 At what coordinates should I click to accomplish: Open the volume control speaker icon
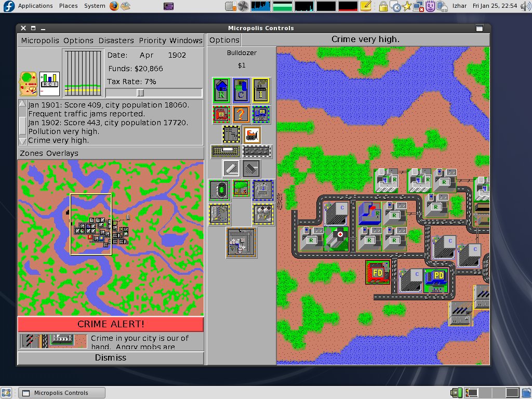tap(526, 6)
